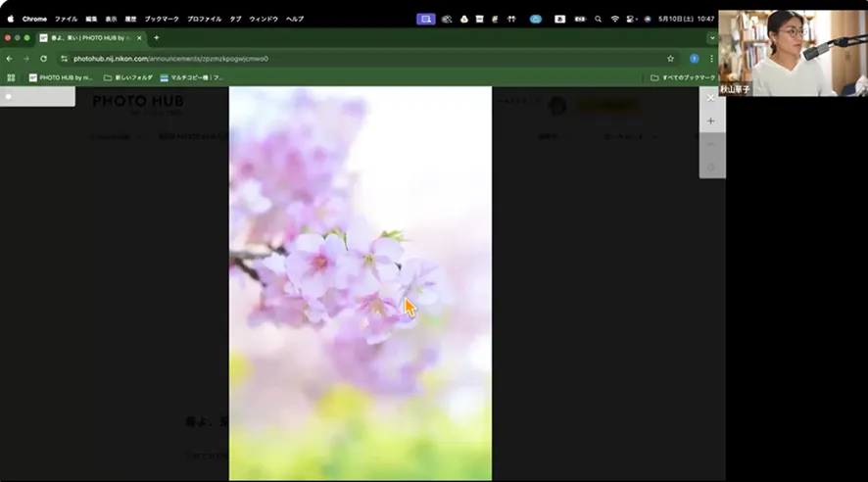Screen dimensions: 868x482
Task: Bookmark this page with the star icon
Action: [670, 59]
